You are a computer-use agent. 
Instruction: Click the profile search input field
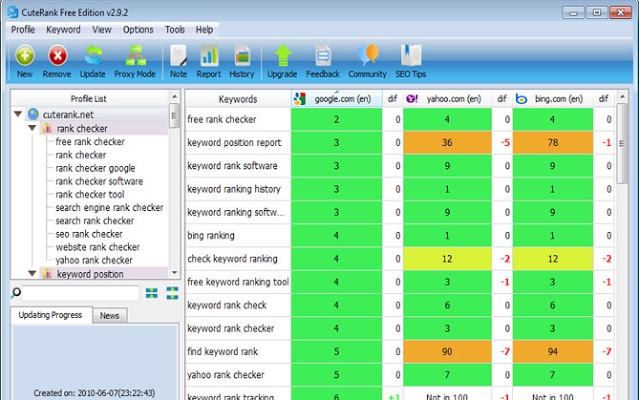(x=81, y=293)
